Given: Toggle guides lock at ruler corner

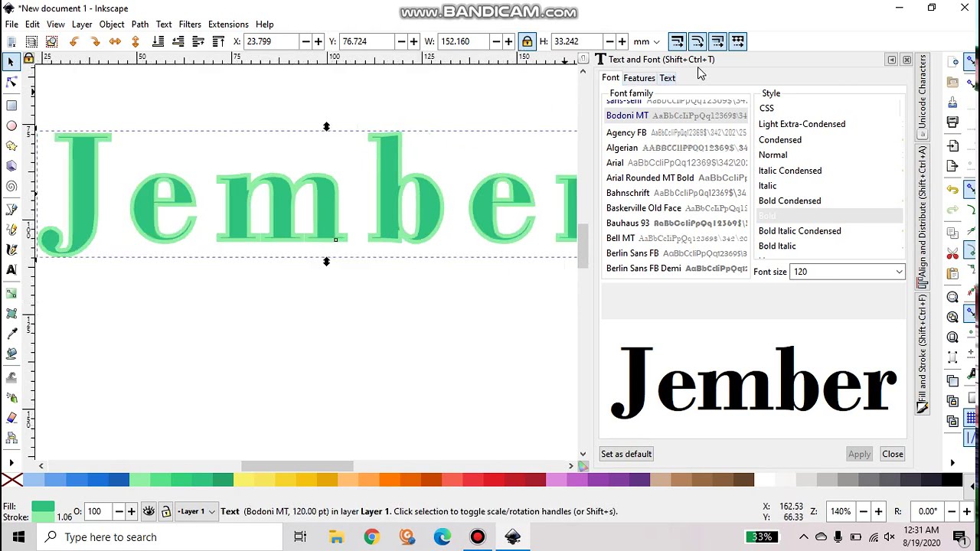Looking at the screenshot, I should (x=28, y=58).
